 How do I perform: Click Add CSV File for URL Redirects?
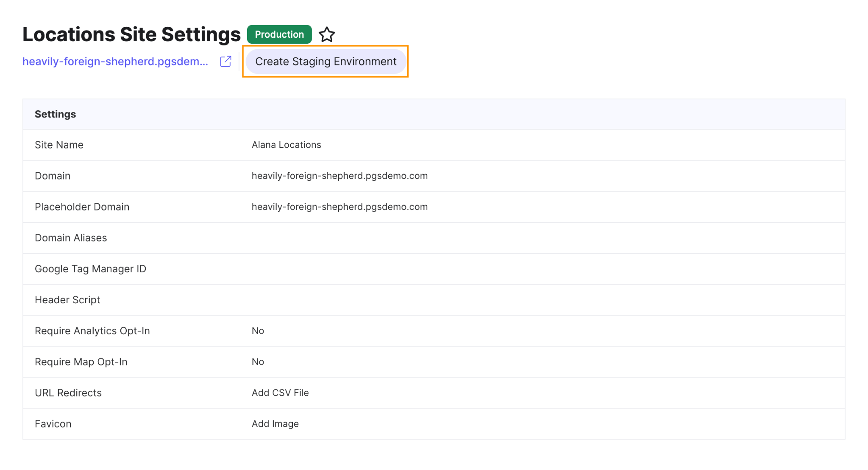point(280,393)
